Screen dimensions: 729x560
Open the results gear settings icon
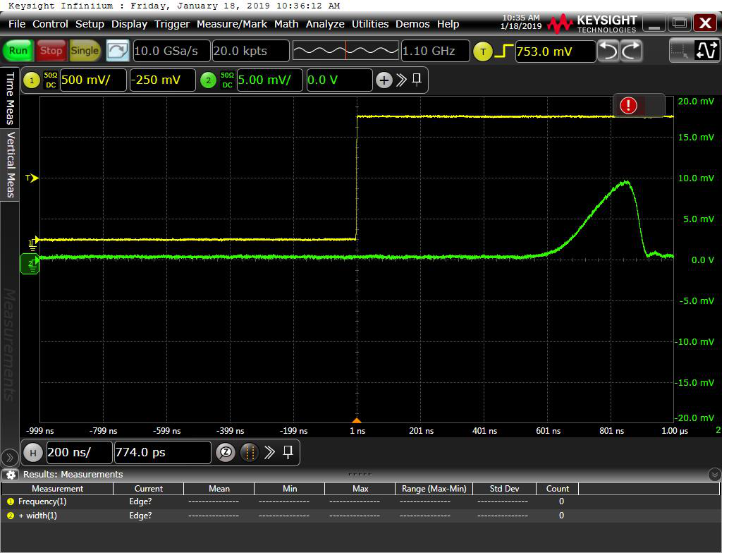point(11,475)
